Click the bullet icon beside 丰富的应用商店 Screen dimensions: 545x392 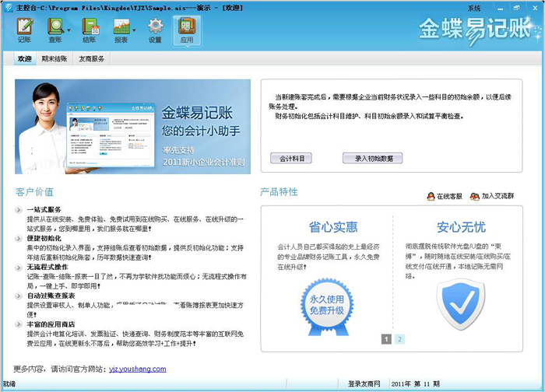(x=19, y=324)
